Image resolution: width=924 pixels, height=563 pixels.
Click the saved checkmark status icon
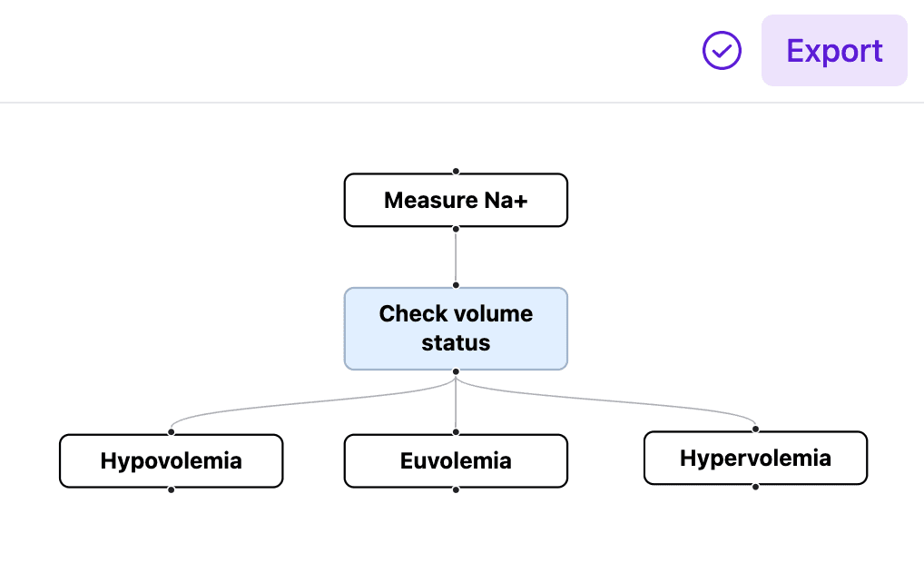coord(722,51)
